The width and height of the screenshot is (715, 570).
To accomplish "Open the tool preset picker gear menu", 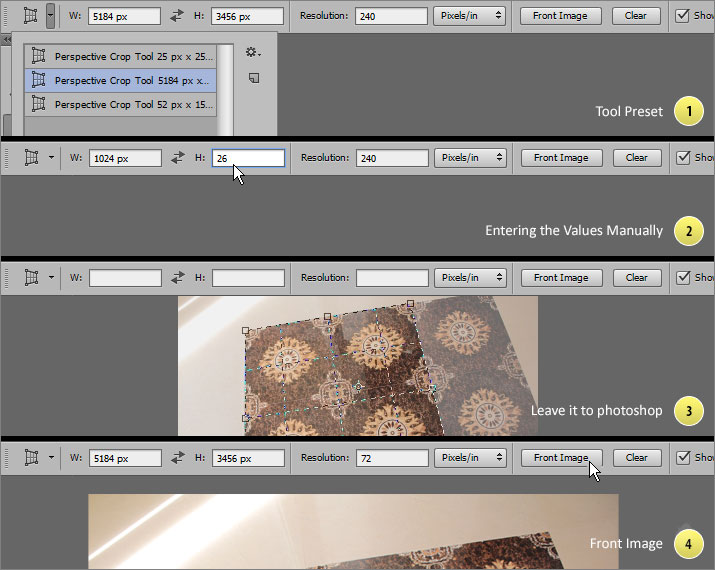I will click(x=253, y=52).
